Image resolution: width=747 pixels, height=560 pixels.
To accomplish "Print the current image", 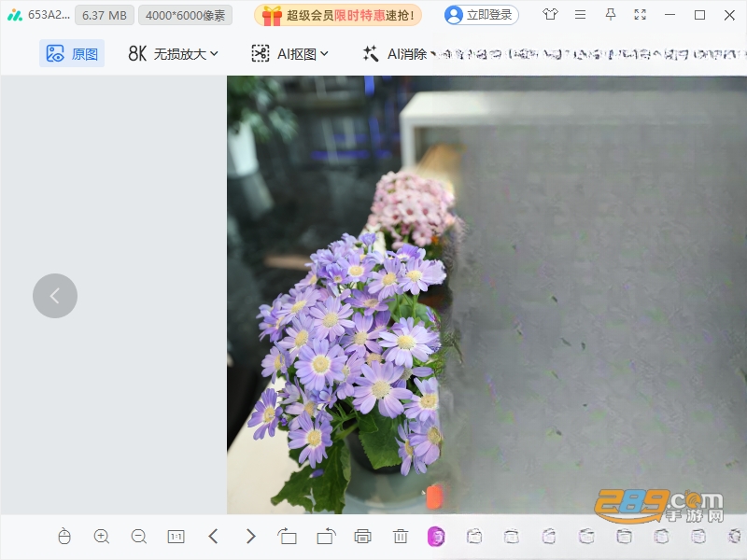I will click(x=362, y=536).
